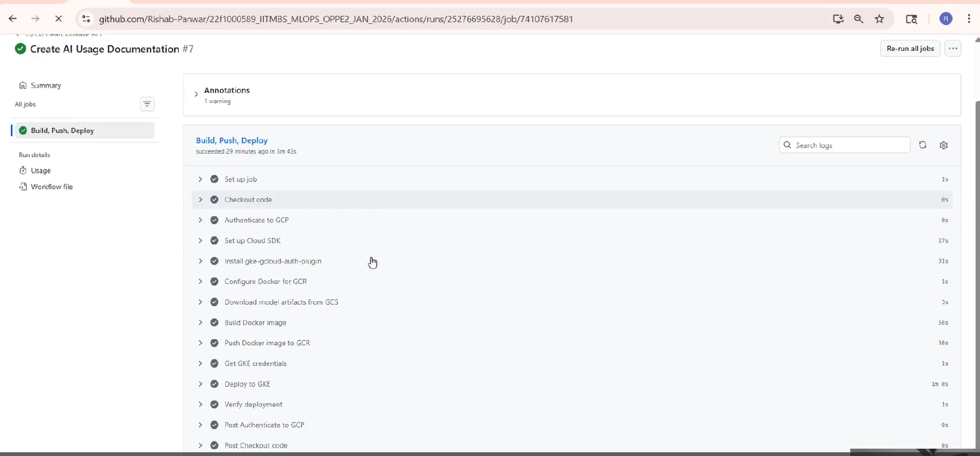Open Usage under Run details
The height and width of the screenshot is (456, 980).
tap(40, 171)
